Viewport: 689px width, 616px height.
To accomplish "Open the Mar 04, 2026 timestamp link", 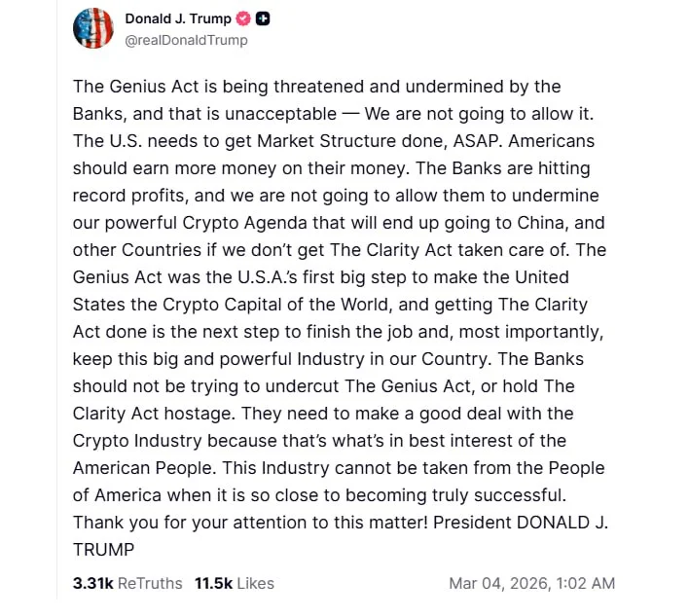I will click(531, 583).
